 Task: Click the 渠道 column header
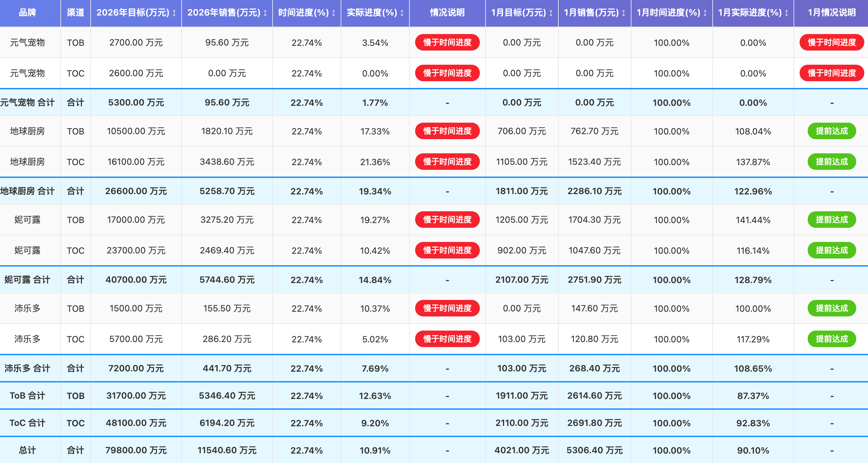coord(75,13)
